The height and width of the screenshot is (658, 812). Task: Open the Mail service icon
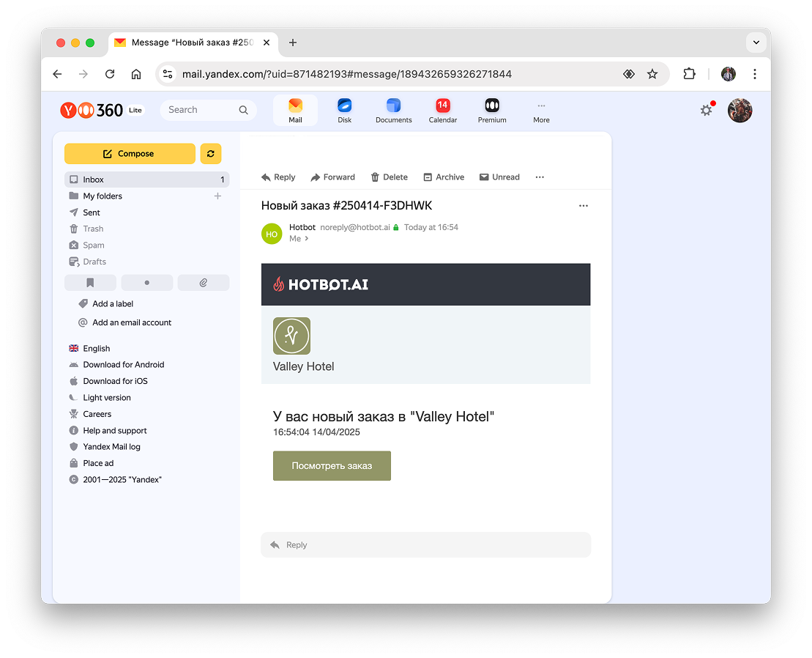[295, 111]
